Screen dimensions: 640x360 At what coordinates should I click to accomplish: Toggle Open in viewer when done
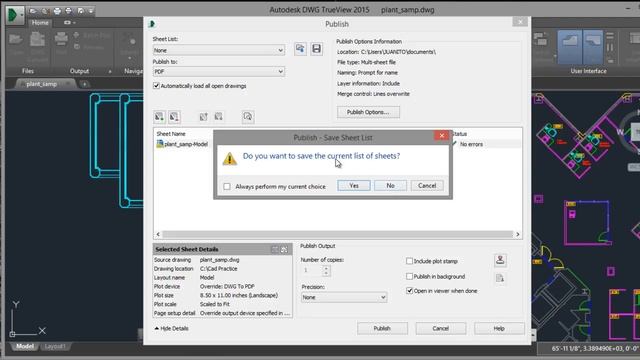pos(409,291)
